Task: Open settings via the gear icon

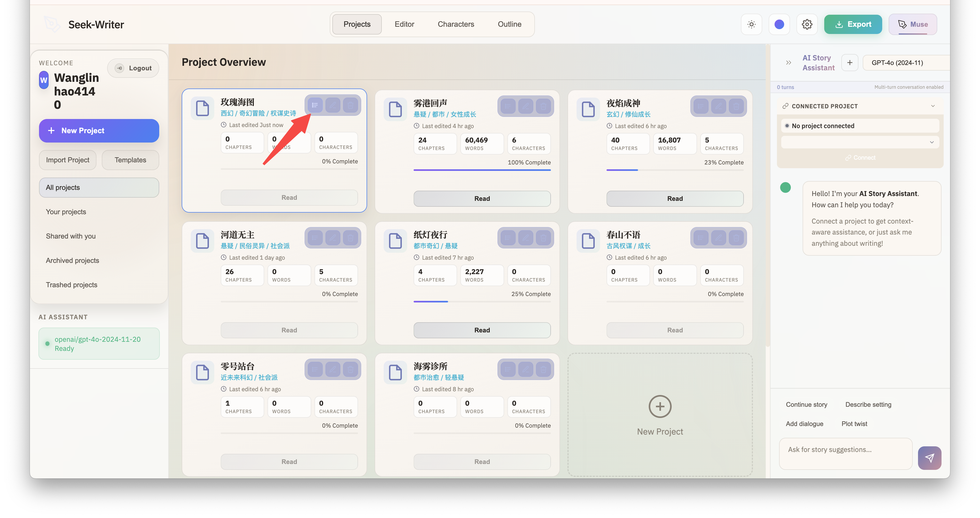Action: [807, 24]
